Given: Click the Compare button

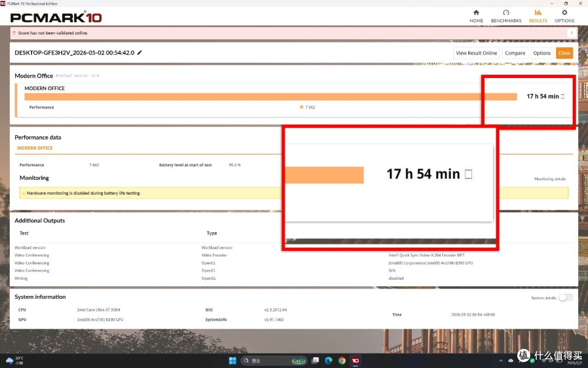Looking at the screenshot, I should pyautogui.click(x=515, y=53).
